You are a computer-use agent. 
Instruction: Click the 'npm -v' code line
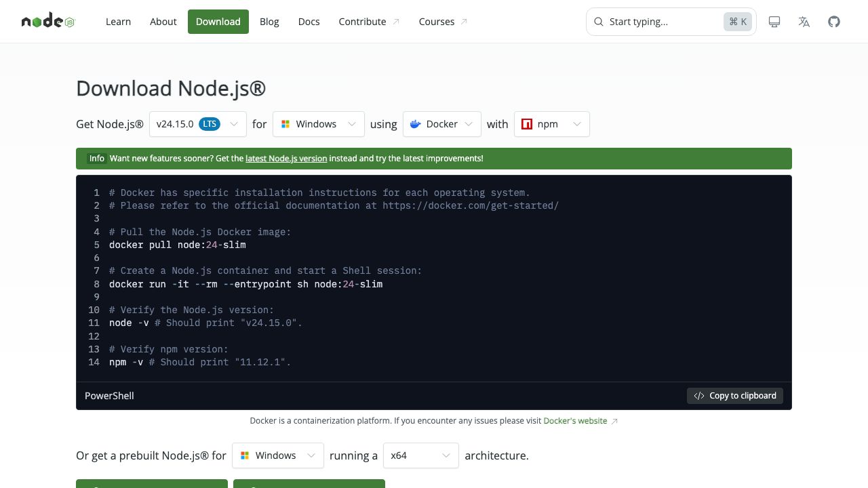click(200, 363)
